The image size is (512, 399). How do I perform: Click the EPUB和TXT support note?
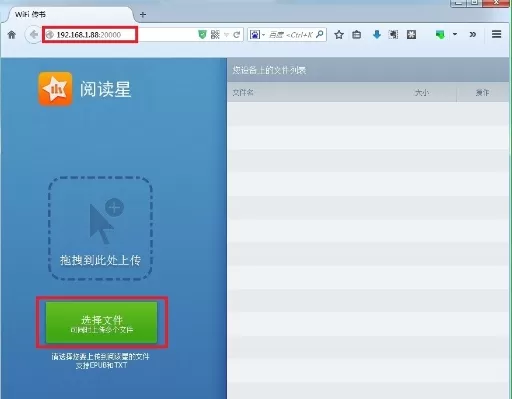pyautogui.click(x=101, y=365)
